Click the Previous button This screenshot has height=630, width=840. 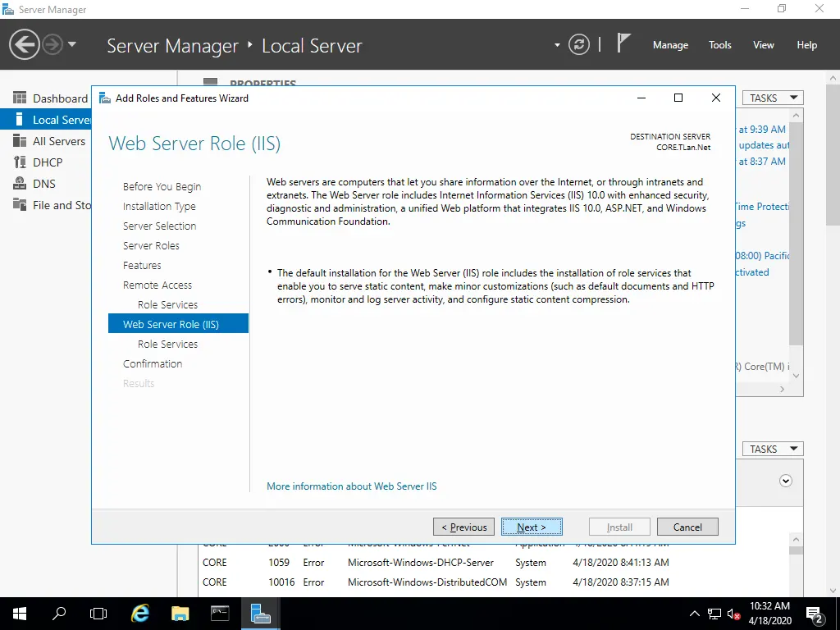(x=464, y=527)
